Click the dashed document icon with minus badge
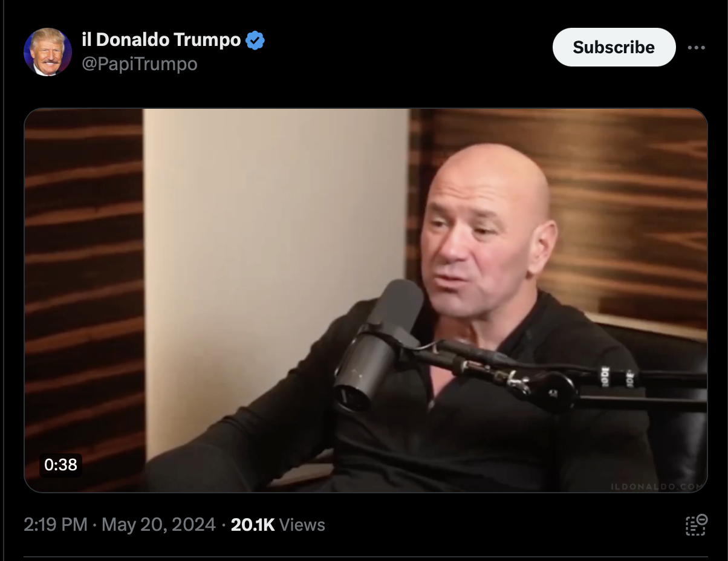This screenshot has width=728, height=561. click(x=696, y=524)
